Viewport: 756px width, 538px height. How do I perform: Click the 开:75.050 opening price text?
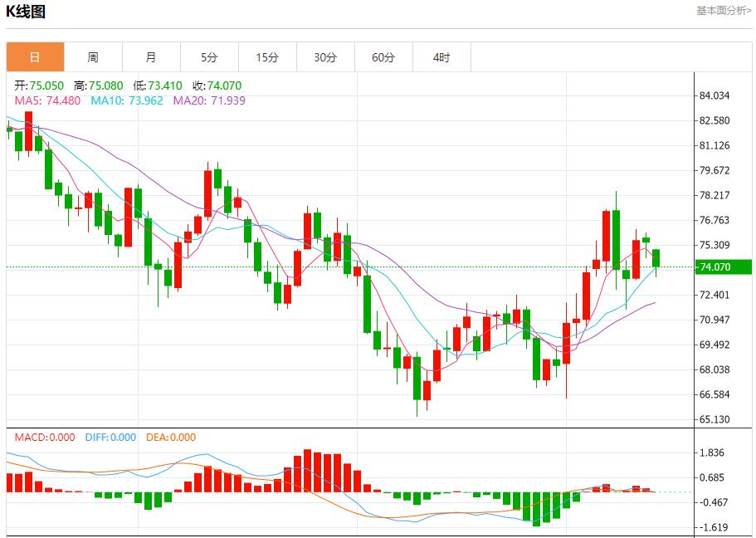click(x=39, y=86)
